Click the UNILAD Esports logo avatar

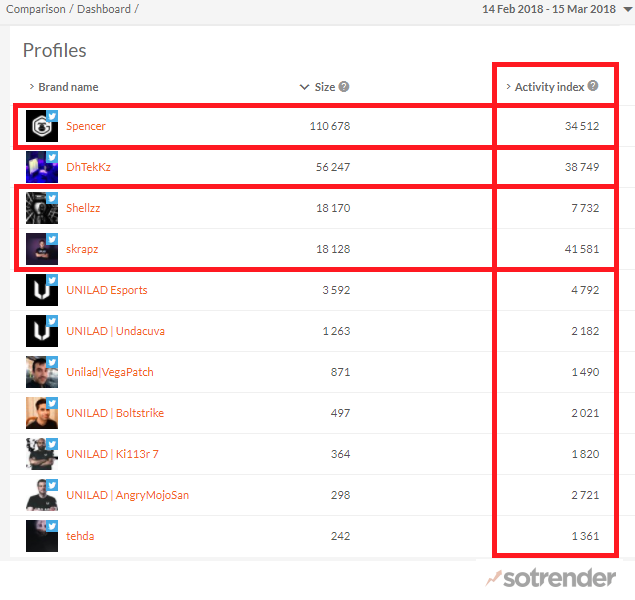(x=41, y=290)
